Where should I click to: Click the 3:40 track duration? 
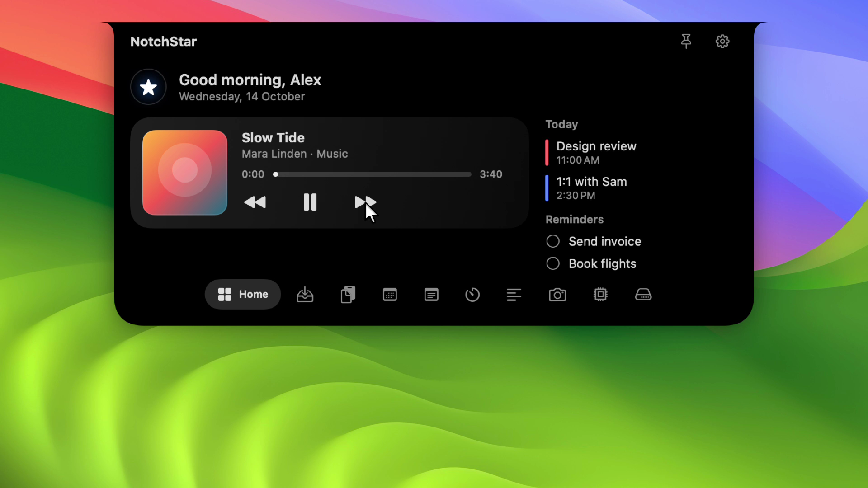click(491, 174)
